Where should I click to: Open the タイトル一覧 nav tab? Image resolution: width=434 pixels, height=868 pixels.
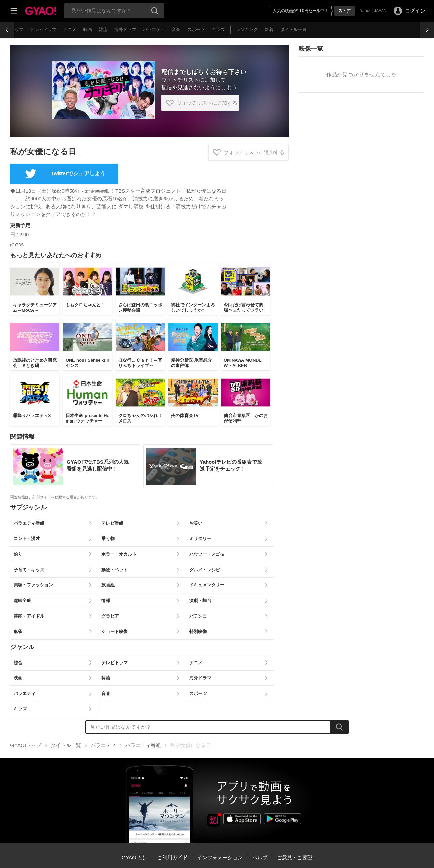click(x=293, y=30)
